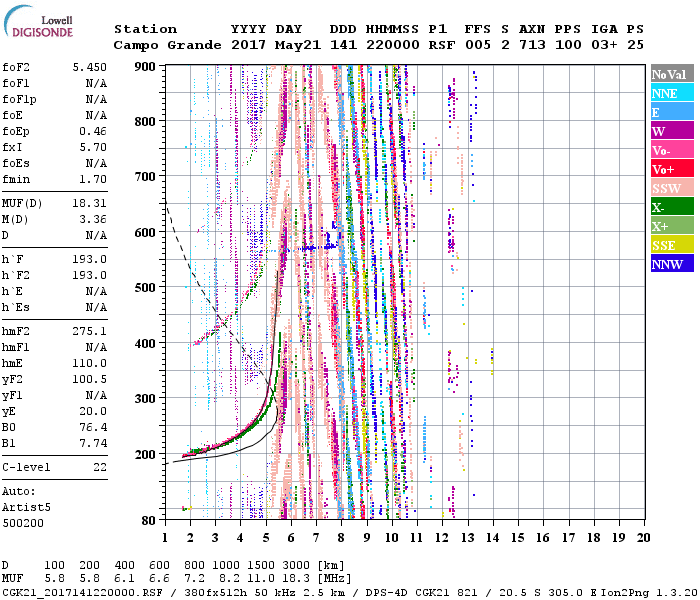Click the blue NNW legend swatch
The width and height of the screenshot is (700, 600).
[672, 264]
